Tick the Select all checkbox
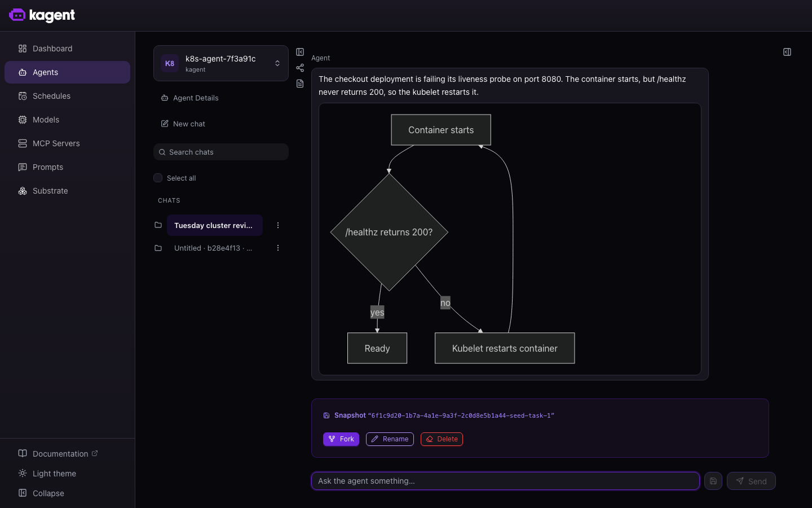Screen dimensions: 812x508 tap(158, 178)
